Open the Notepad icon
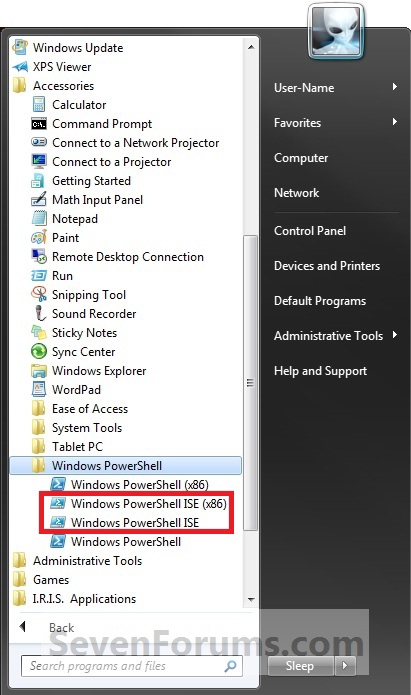 [x=39, y=219]
